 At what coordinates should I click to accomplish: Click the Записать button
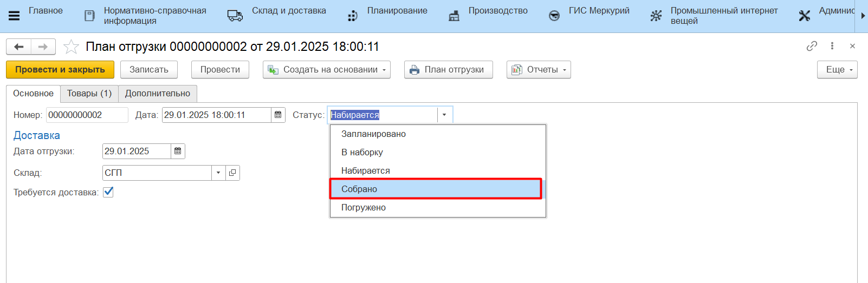click(x=149, y=70)
